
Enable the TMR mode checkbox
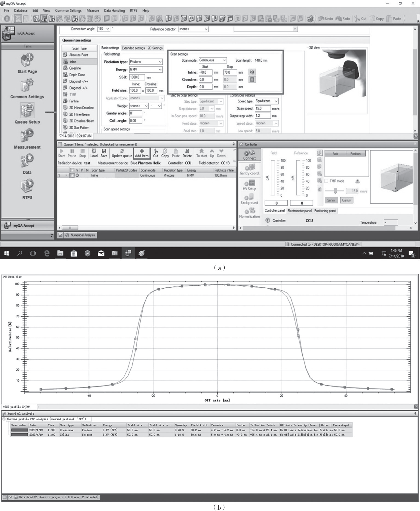pos(326,181)
